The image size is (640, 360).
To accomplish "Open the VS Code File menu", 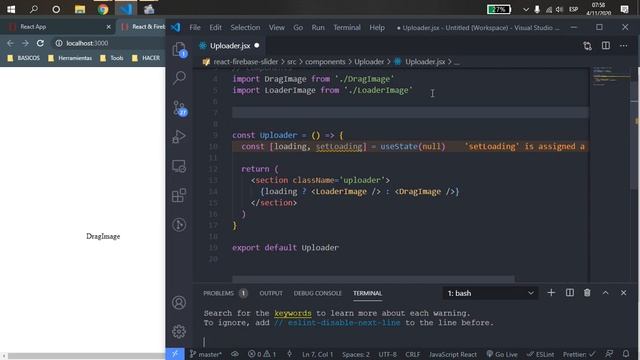I will (195, 27).
